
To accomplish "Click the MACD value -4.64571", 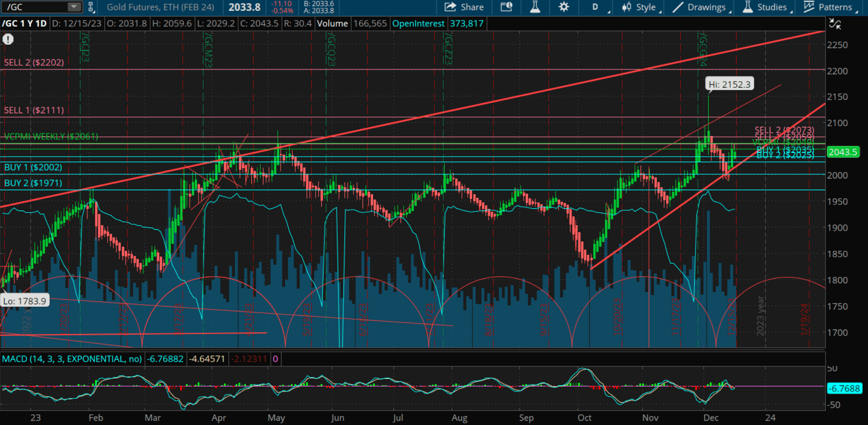I will pyautogui.click(x=207, y=359).
